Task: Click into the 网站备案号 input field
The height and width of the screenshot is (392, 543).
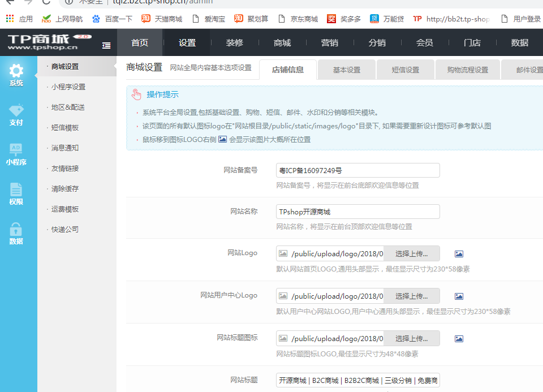Action: click(x=357, y=170)
